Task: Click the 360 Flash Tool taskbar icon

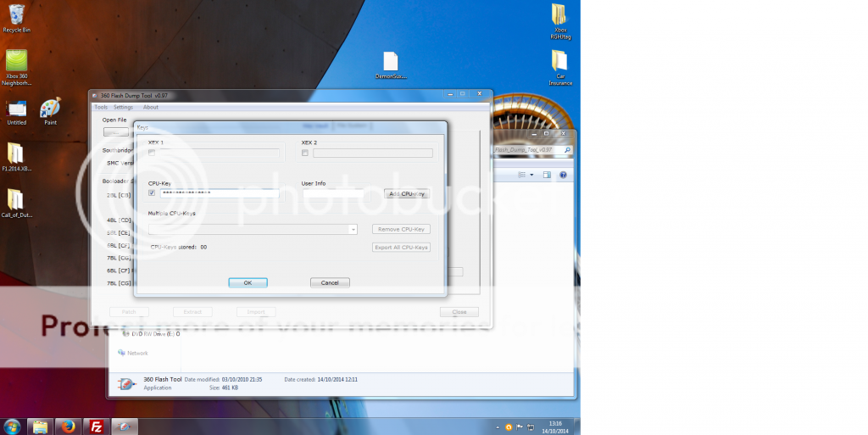Action: pos(125,427)
